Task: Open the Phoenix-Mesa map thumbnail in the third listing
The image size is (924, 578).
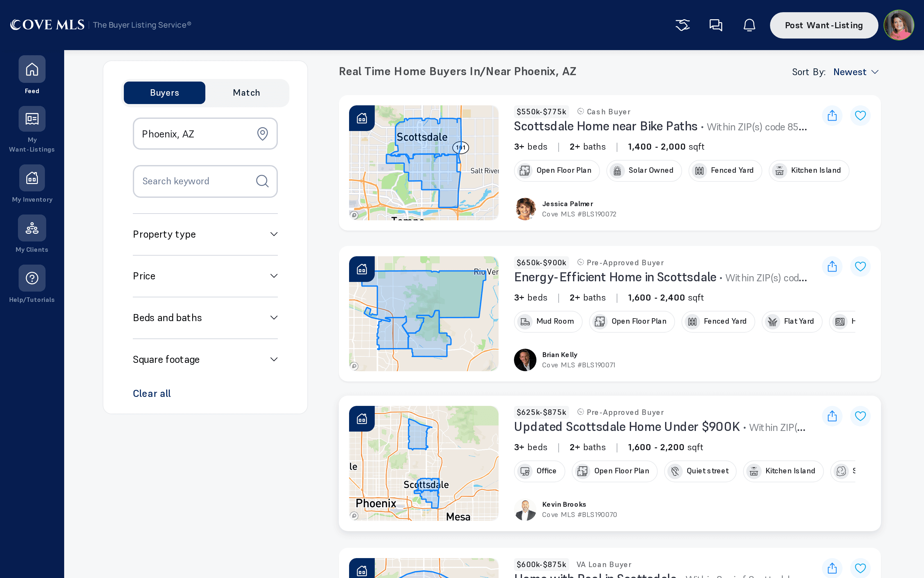Action: pos(424,463)
